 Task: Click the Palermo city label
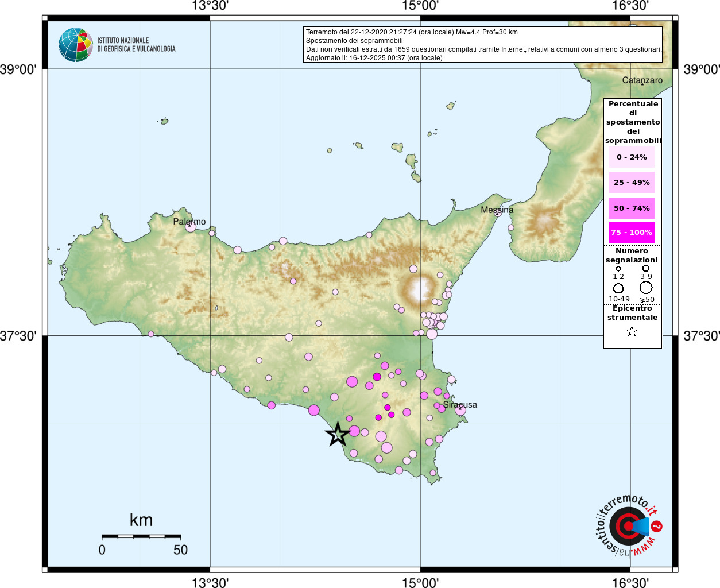189,222
